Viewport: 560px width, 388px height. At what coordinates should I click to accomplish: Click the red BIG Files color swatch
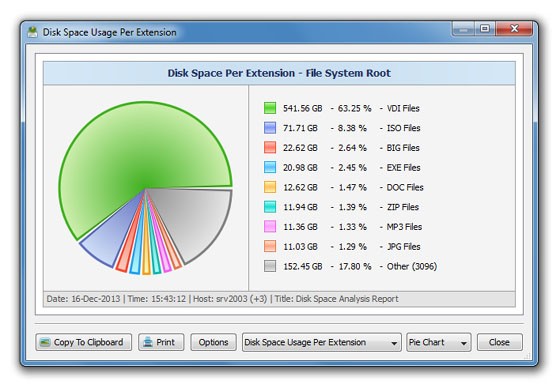tap(270, 148)
